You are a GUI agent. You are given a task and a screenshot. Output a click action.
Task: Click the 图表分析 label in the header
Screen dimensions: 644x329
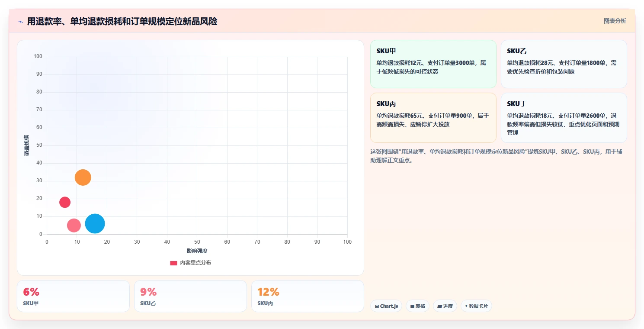click(615, 21)
